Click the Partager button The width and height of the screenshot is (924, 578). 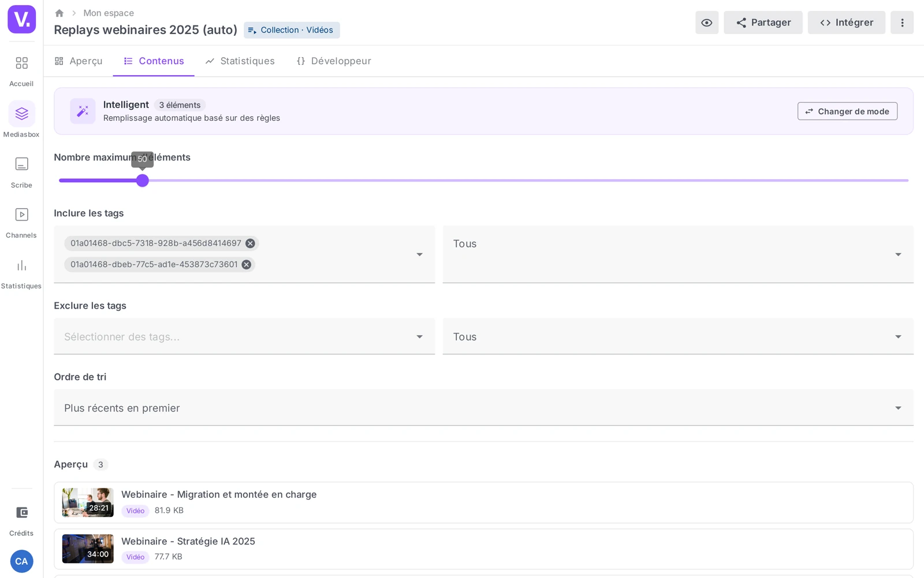pyautogui.click(x=763, y=23)
